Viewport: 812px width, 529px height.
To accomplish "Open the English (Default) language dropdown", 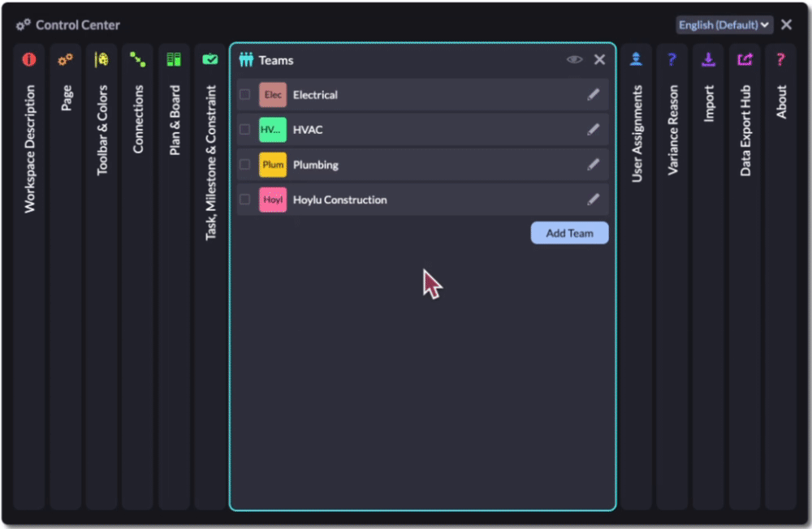I will coord(724,25).
